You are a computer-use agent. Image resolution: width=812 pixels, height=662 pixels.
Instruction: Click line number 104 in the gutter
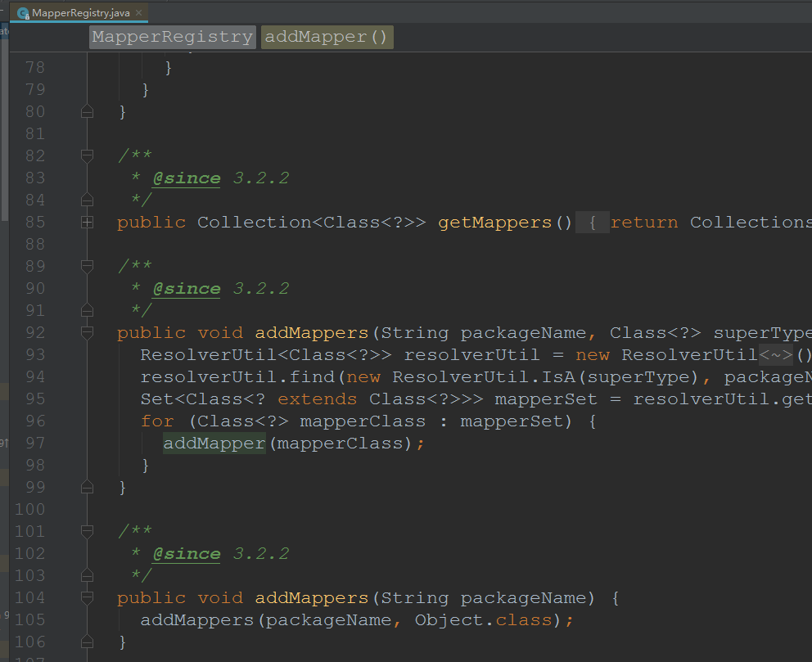[x=30, y=598]
